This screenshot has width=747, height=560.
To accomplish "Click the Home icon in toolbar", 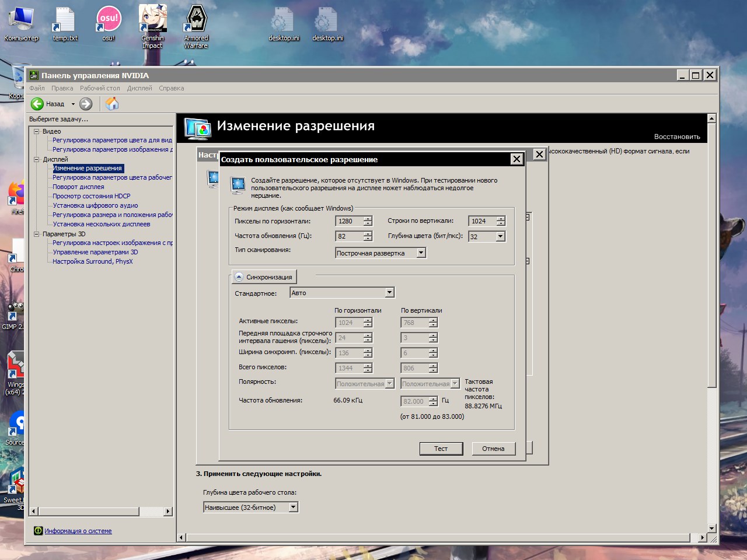I will click(x=112, y=104).
